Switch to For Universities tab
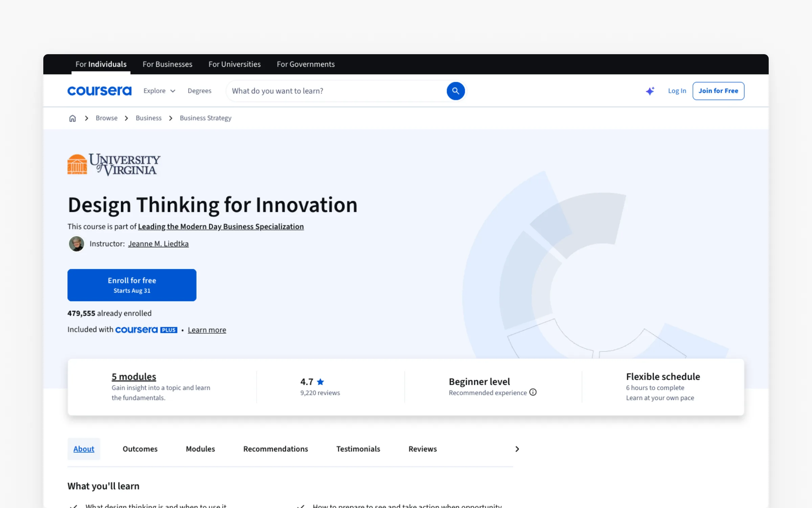The width and height of the screenshot is (812, 508). pos(234,64)
